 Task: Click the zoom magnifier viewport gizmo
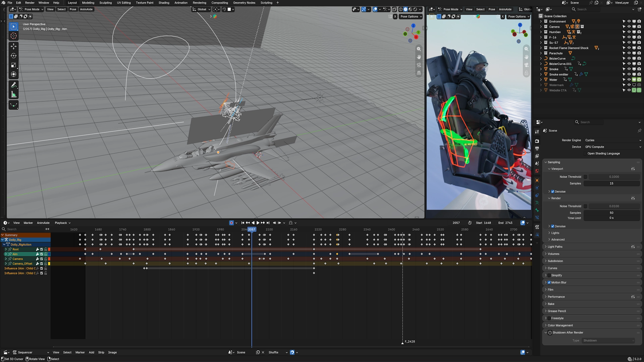tap(419, 49)
